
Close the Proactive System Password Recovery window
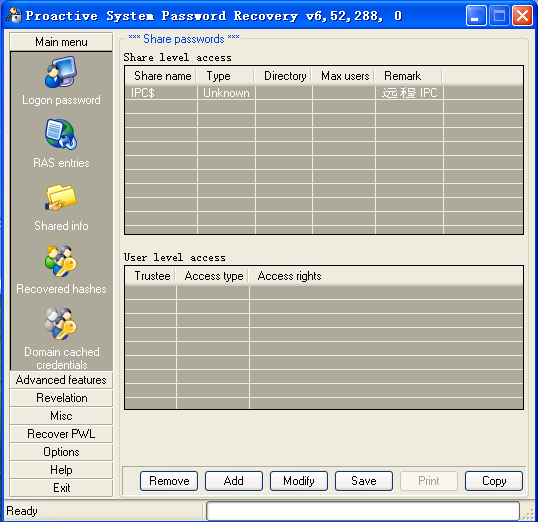[522, 15]
